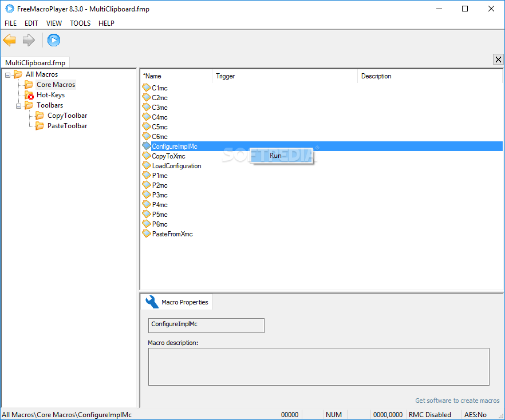
Task: Select the Core Macros tree item label
Action: pyautogui.click(x=56, y=85)
